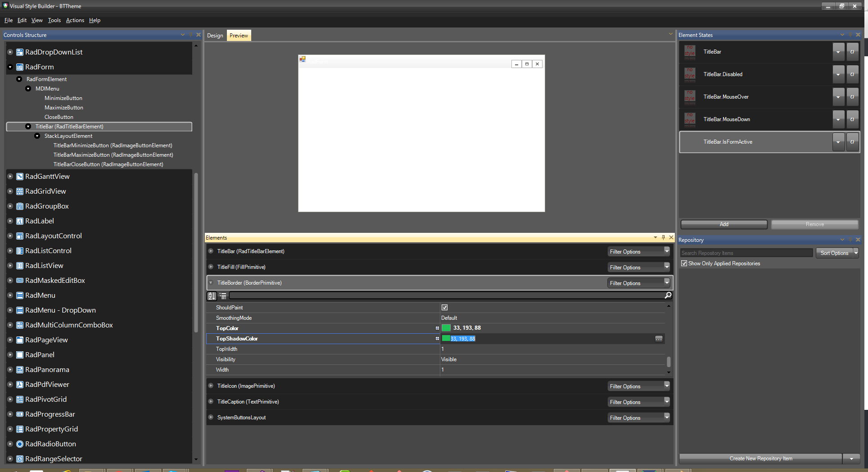This screenshot has width=868, height=472.
Task: Open dropdown for TitleBar.MouseOver state
Action: [x=838, y=97]
